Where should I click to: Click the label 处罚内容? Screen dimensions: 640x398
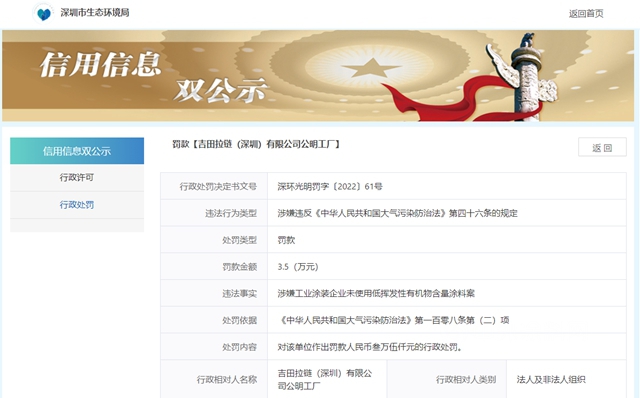coord(240,347)
